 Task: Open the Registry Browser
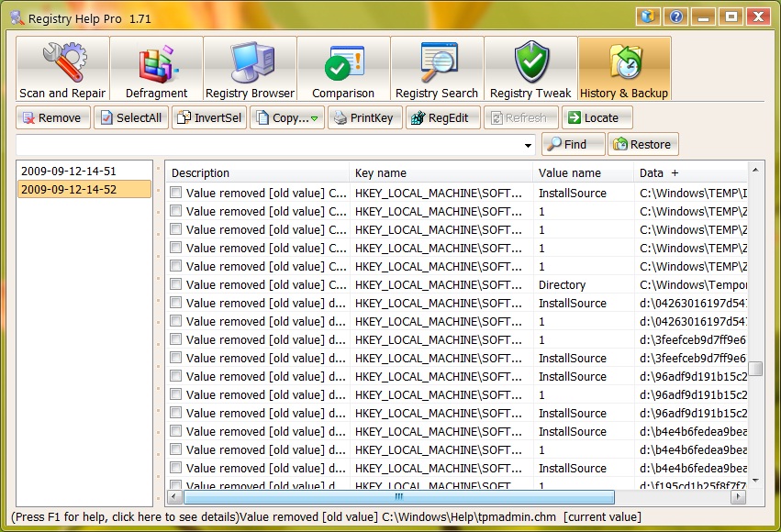(250, 69)
